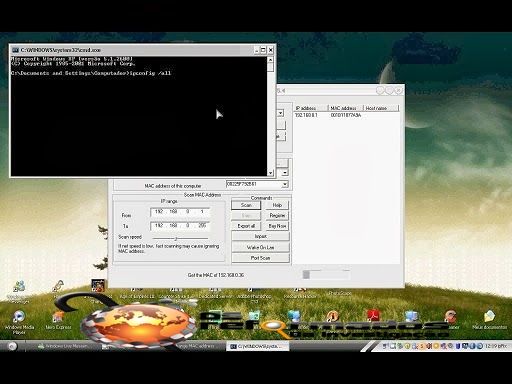The width and height of the screenshot is (512, 384).
Task: Open the red Adobe Reader desktop icon
Action: click(x=373, y=316)
